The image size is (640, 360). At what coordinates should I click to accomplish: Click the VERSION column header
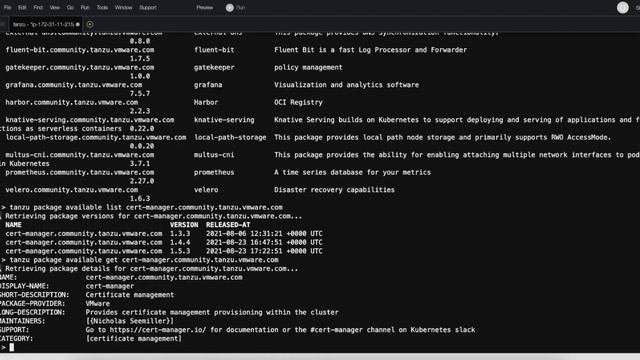pyautogui.click(x=184, y=225)
